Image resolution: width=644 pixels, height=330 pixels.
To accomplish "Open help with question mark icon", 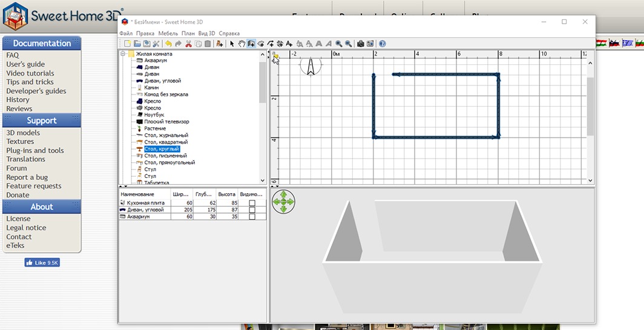I will pyautogui.click(x=383, y=44).
